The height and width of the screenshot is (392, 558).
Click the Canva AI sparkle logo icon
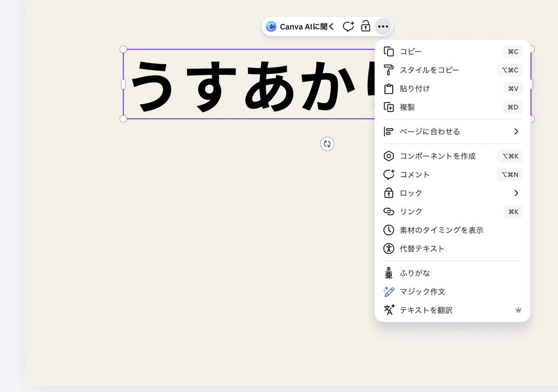[271, 27]
